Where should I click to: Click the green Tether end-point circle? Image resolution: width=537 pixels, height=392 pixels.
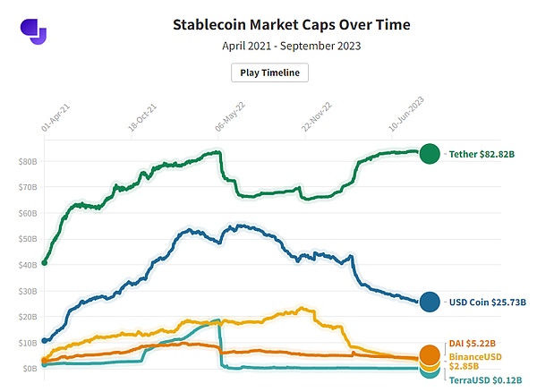click(x=430, y=154)
